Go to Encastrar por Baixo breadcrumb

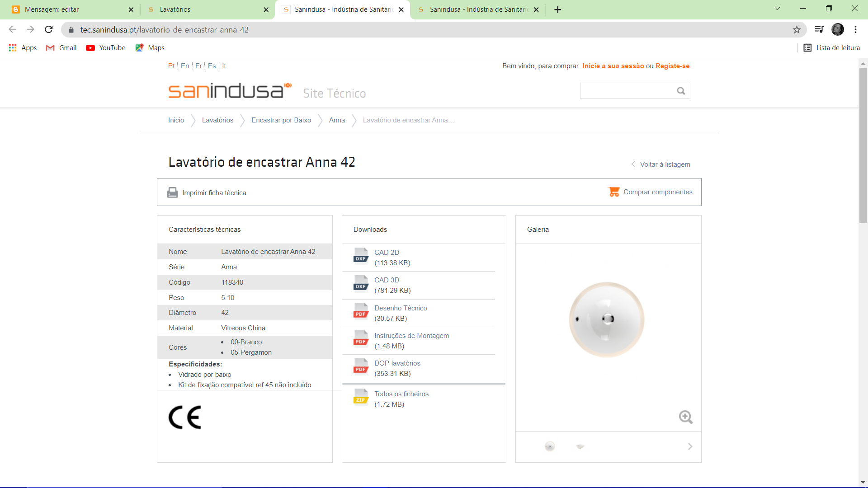(x=281, y=120)
